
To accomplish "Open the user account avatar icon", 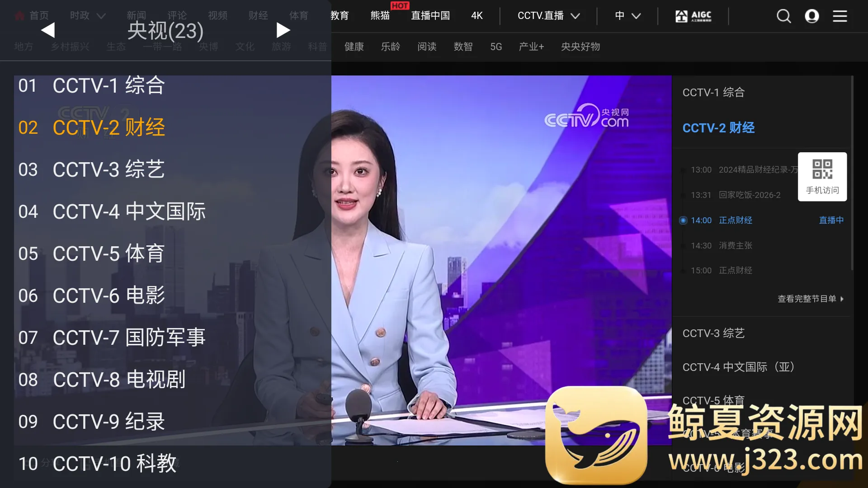I will (812, 16).
